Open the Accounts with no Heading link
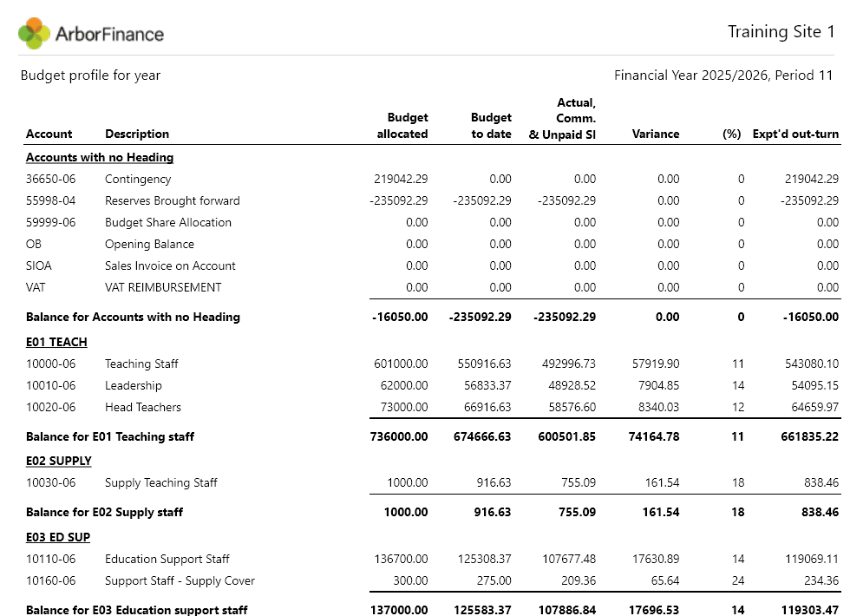Image resolution: width=850 pixels, height=616 pixels. click(100, 157)
